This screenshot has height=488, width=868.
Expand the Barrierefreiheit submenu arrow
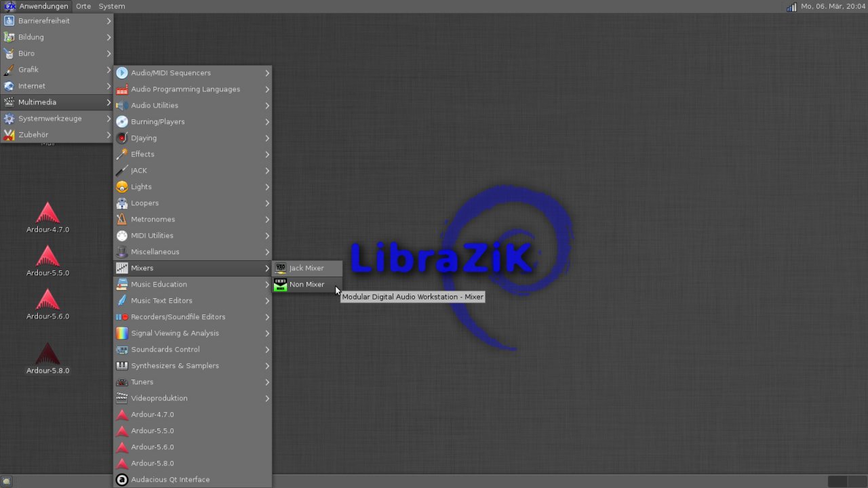[x=108, y=21]
